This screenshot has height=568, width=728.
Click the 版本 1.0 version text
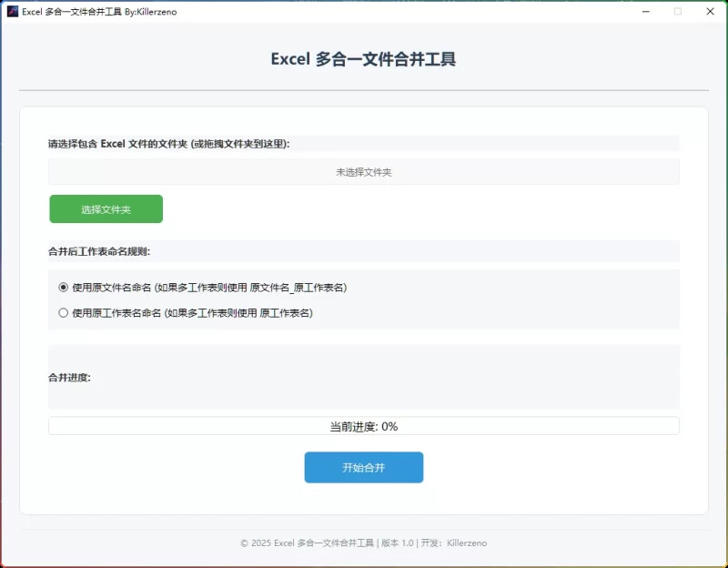coord(398,543)
